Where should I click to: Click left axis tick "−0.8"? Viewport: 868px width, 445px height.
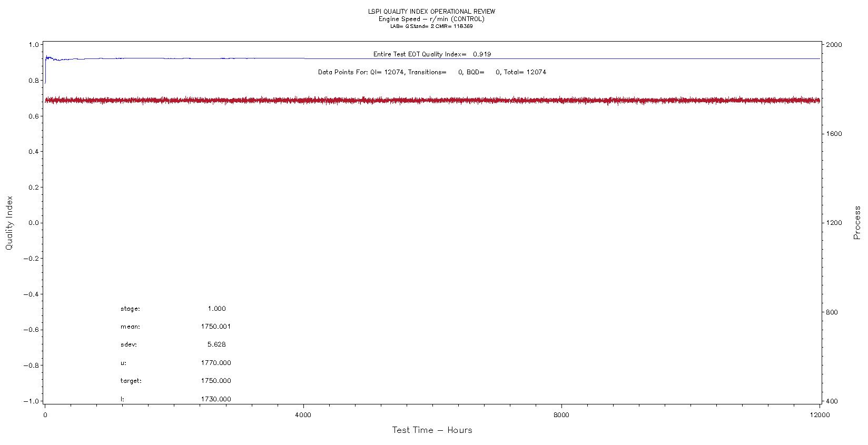click(32, 366)
